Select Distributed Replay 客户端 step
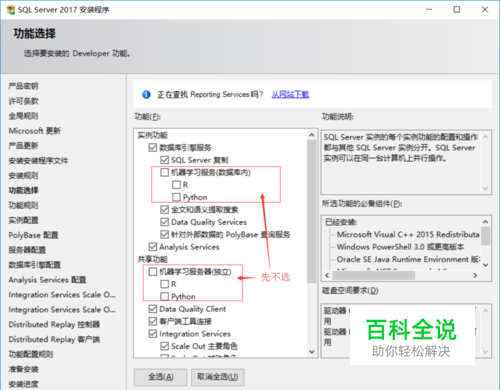The height and width of the screenshot is (390, 500). [x=54, y=339]
